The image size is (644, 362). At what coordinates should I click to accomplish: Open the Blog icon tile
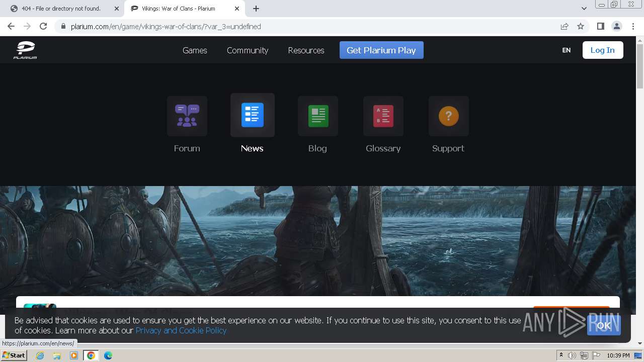[318, 116]
